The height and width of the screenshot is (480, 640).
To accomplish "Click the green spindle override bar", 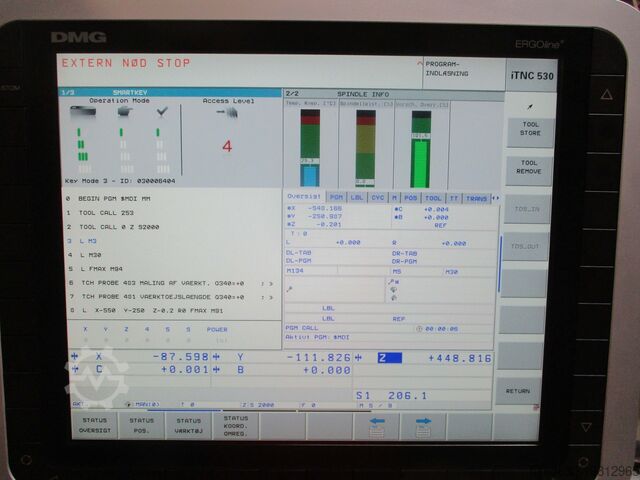I will click(419, 162).
